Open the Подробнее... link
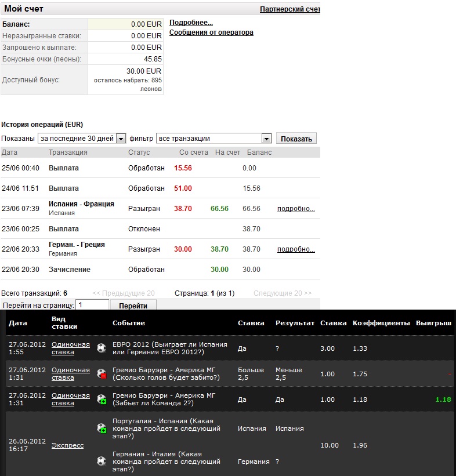456x476 pixels. [191, 23]
